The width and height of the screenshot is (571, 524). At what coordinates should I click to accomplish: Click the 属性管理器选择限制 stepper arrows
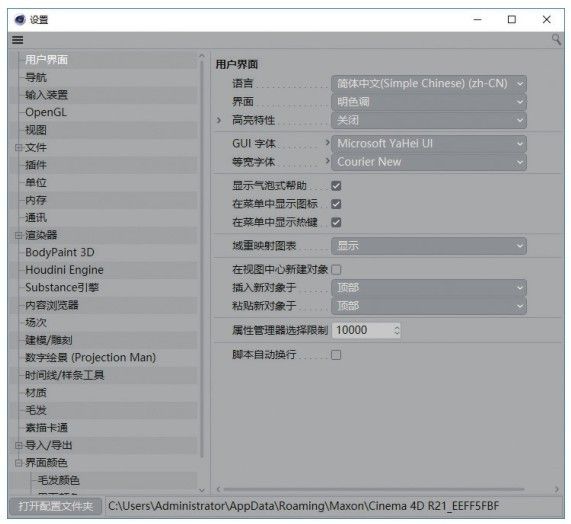397,330
